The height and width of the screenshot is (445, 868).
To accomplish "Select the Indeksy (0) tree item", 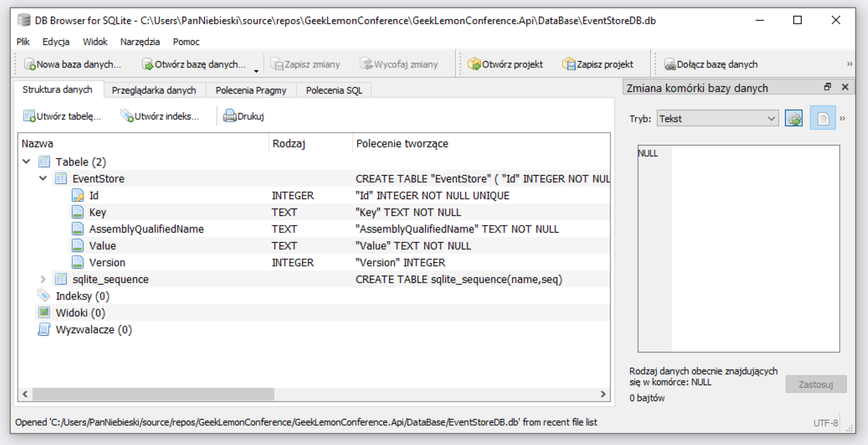I will (83, 296).
